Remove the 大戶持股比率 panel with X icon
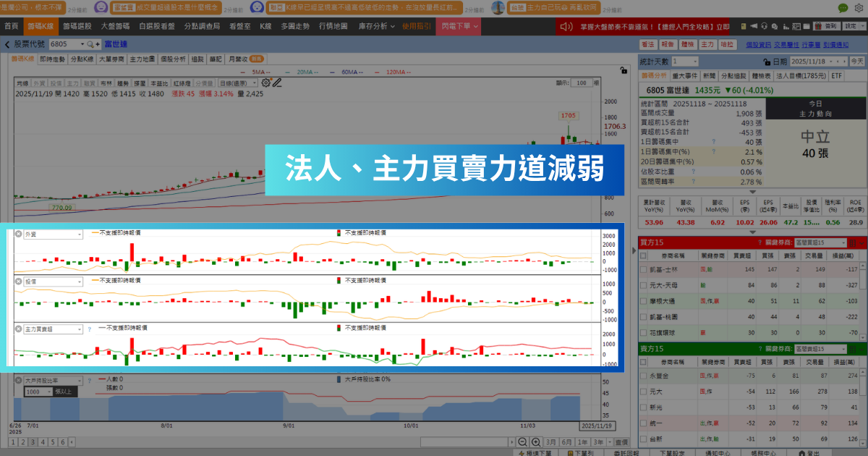The image size is (868, 456). (x=19, y=380)
